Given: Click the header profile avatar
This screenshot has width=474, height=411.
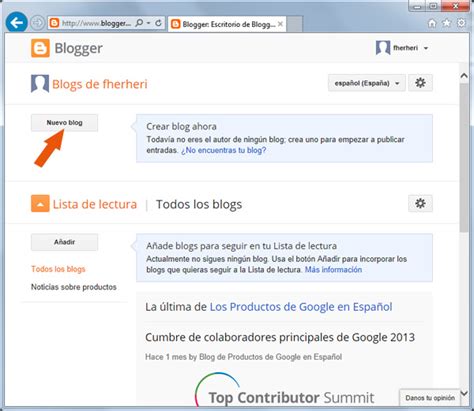Looking at the screenshot, I should [x=383, y=48].
